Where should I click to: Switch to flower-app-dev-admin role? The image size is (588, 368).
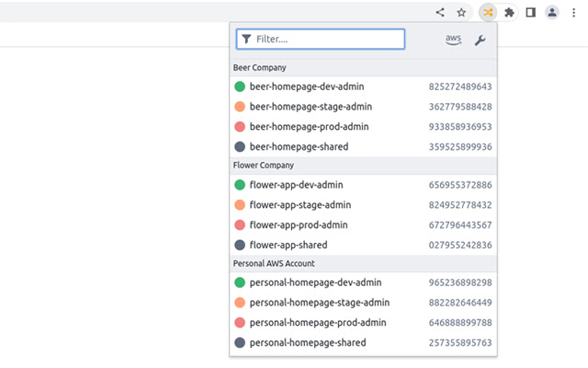(364, 185)
